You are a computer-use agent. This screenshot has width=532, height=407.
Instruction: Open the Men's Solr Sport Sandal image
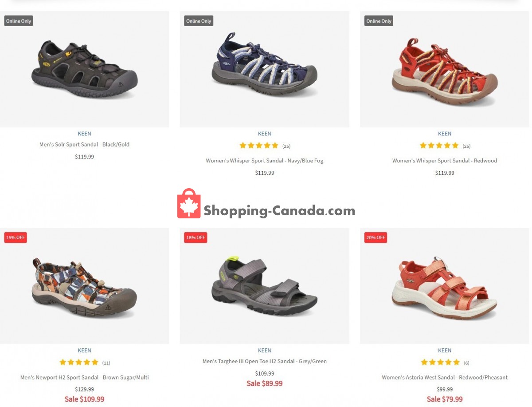click(x=84, y=69)
